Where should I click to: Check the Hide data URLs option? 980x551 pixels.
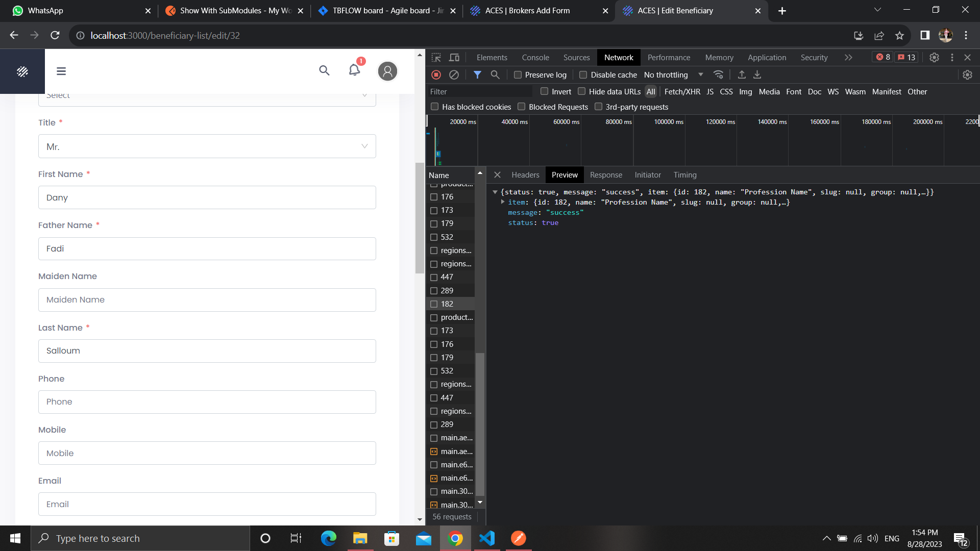click(581, 92)
